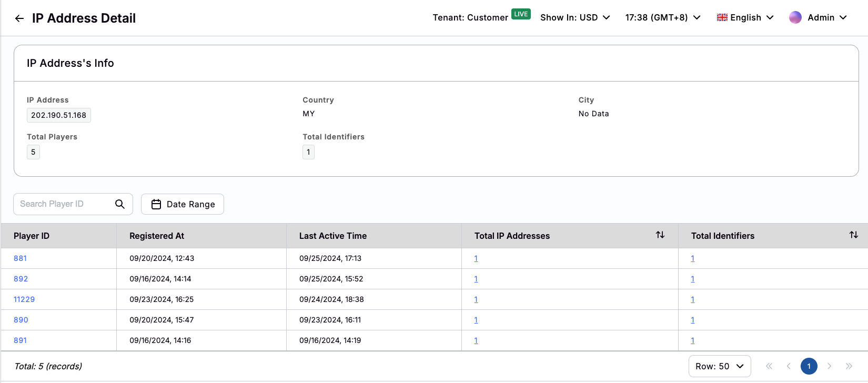Click the back arrow beside IP Address Detail

[19, 18]
